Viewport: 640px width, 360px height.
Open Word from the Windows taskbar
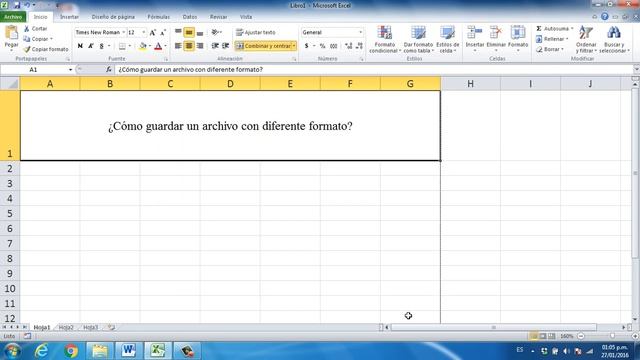point(129,351)
